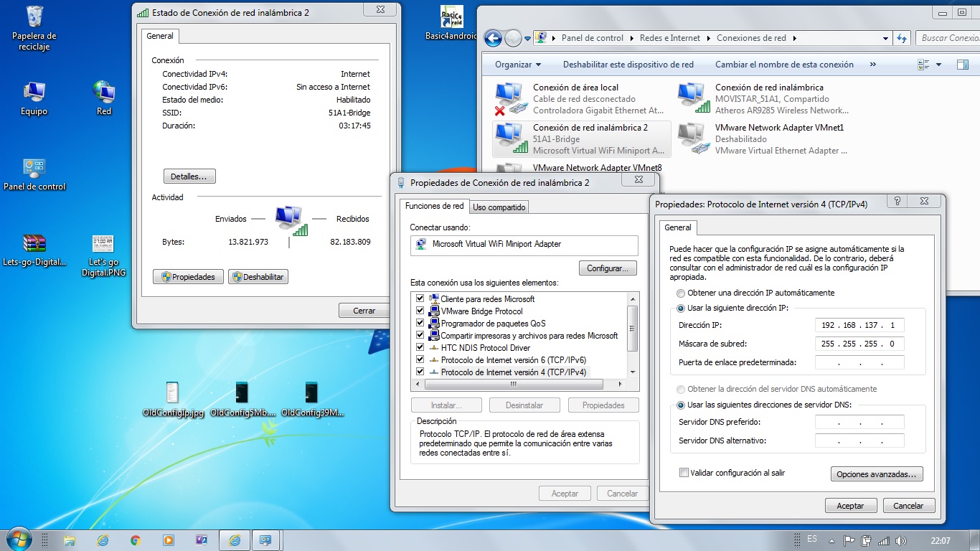Click the Back arrow in the Conexiones de red window
The image size is (980, 551).
coord(493,38)
